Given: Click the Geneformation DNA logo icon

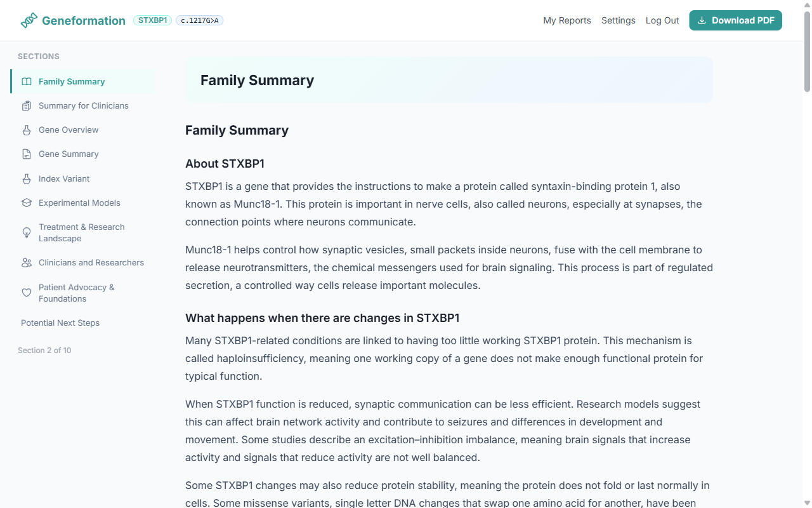Looking at the screenshot, I should 28,20.
